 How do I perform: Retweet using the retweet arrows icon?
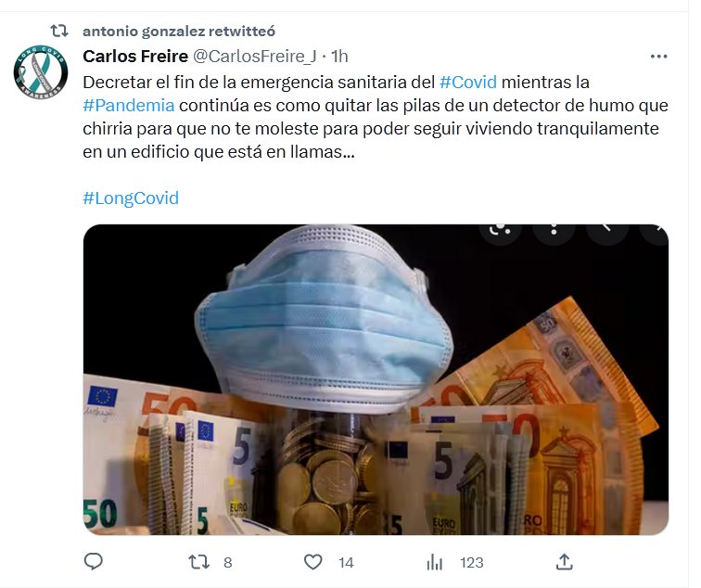198,562
